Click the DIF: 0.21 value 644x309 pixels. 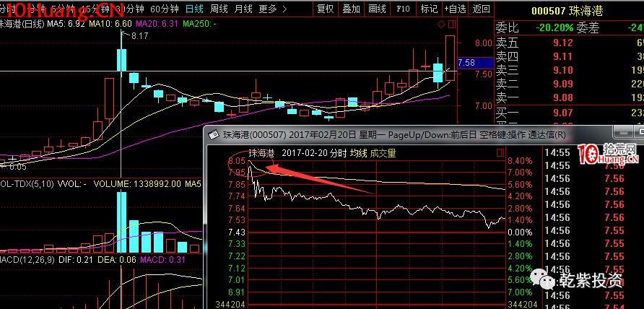[x=75, y=260]
